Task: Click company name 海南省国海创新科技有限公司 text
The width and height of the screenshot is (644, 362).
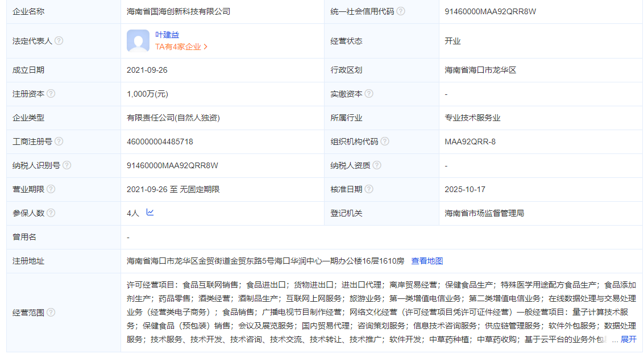Action: point(178,11)
